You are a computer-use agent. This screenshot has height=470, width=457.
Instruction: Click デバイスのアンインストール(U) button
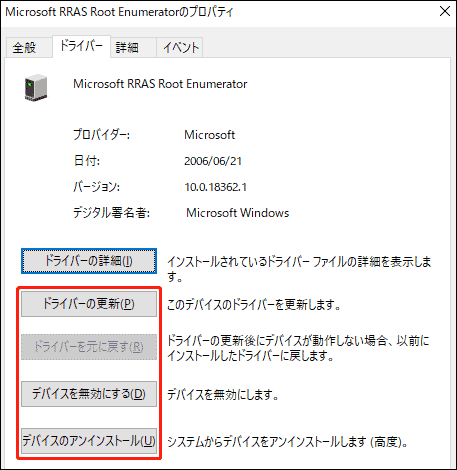89,441
